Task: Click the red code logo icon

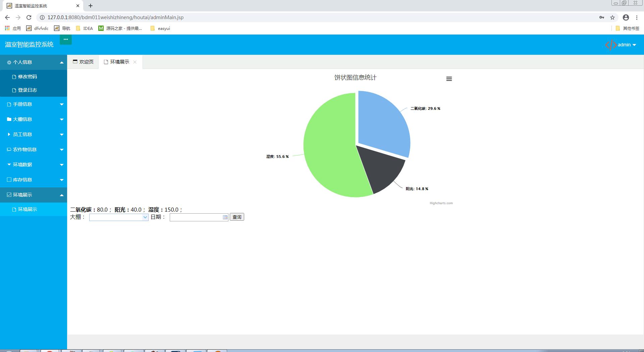Action: 610,45
